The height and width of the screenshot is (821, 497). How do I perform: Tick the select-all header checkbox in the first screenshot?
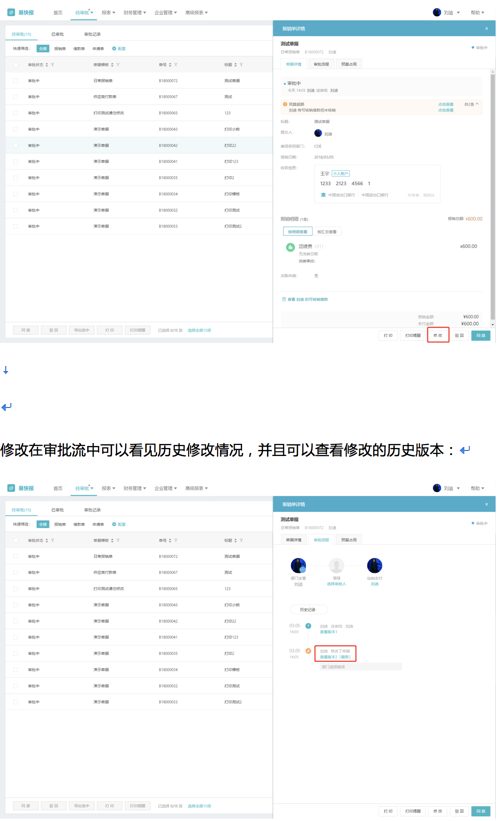pos(15,65)
